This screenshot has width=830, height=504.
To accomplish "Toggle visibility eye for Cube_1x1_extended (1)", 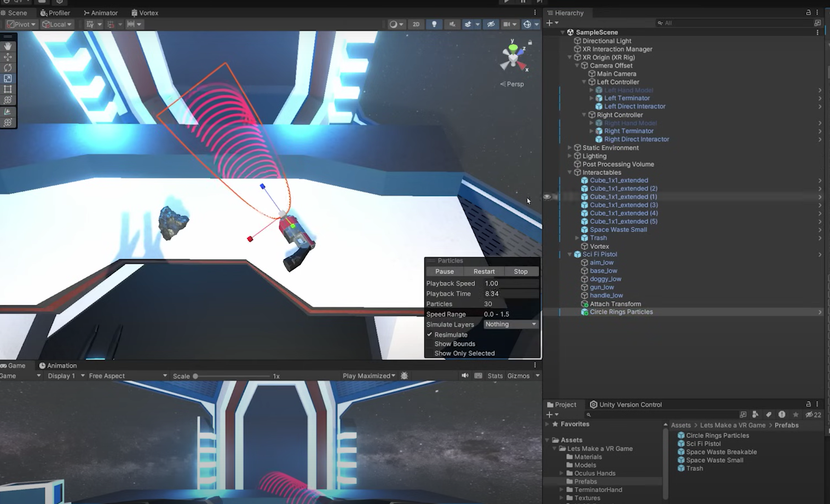I will tap(546, 196).
